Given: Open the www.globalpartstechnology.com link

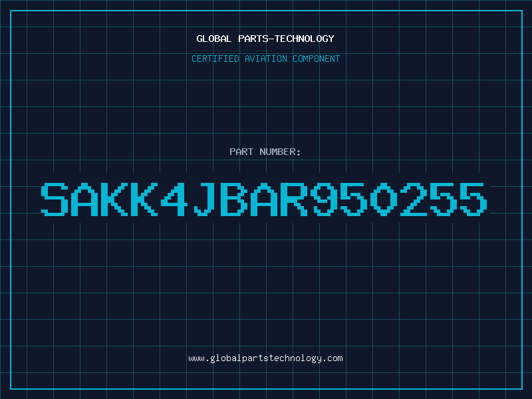Looking at the screenshot, I should click(x=265, y=358).
